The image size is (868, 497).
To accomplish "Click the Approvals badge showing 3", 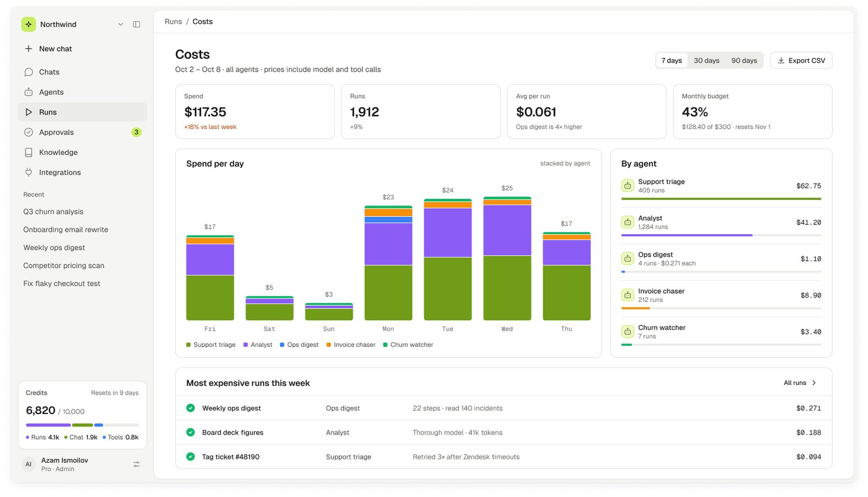I will [136, 132].
